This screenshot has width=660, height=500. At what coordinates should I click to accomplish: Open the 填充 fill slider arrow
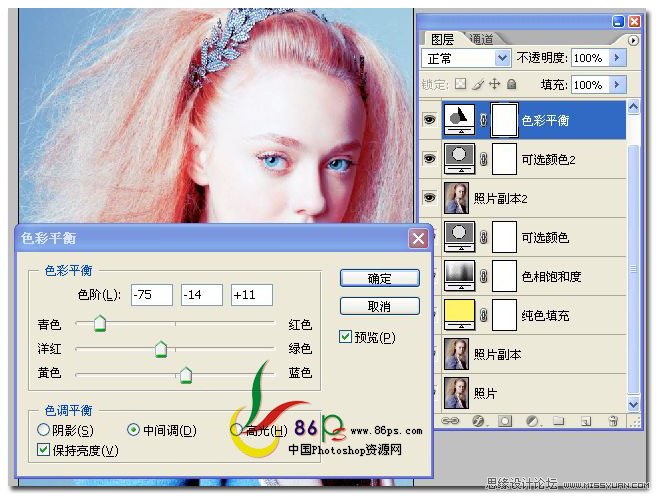617,85
